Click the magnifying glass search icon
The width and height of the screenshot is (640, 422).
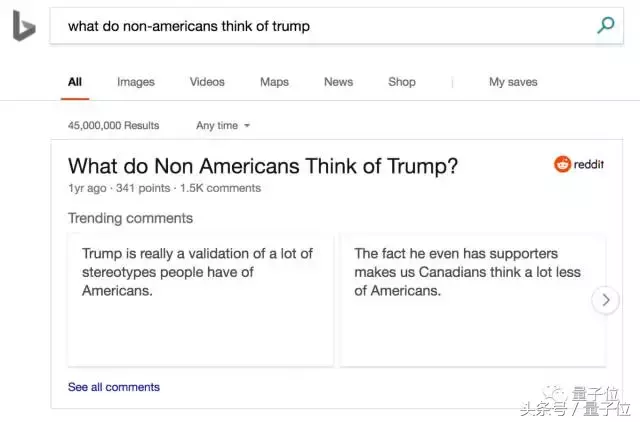(x=606, y=25)
